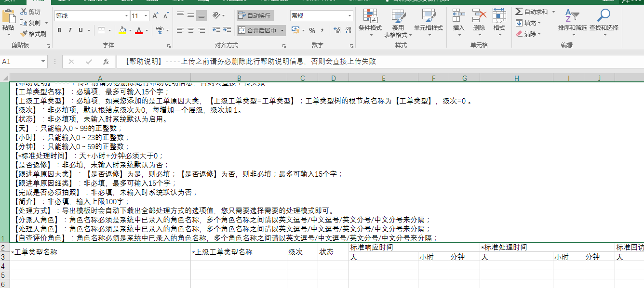The height and width of the screenshot is (288, 644).
Task: Click the AutoSum (自动求和) button
Action: (531, 12)
